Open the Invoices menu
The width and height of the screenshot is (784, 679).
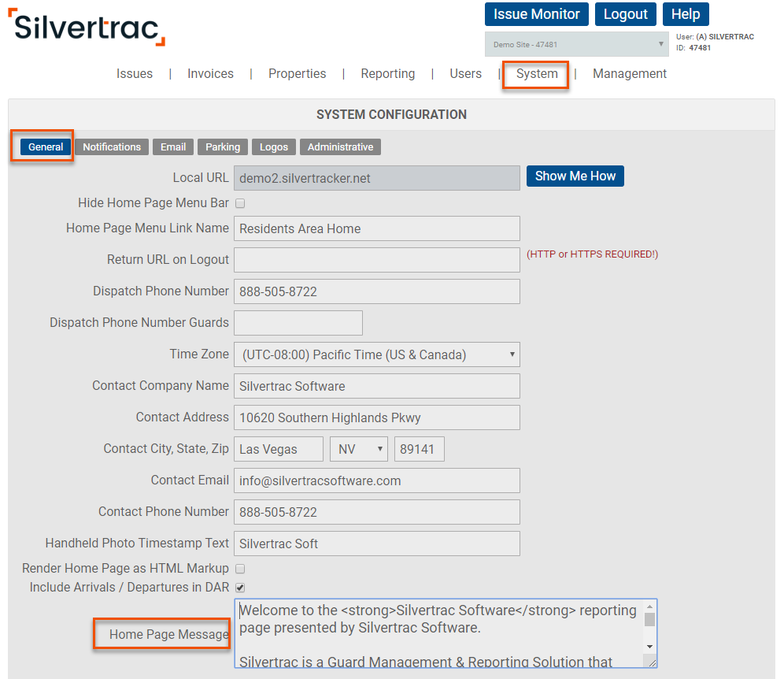click(210, 73)
